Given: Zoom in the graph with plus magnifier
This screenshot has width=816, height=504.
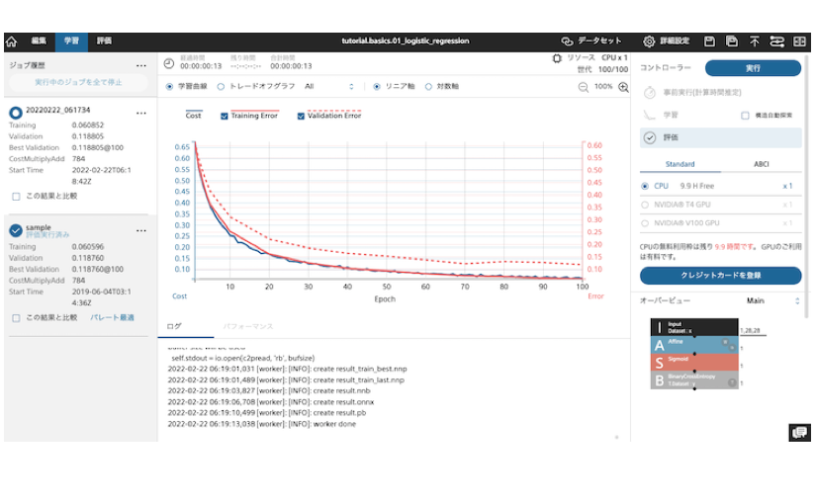Looking at the screenshot, I should click(x=623, y=87).
